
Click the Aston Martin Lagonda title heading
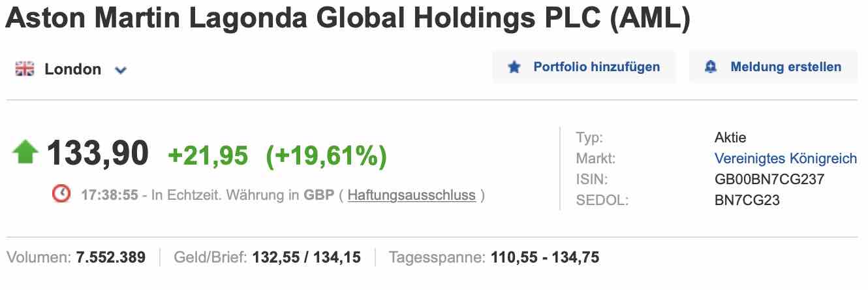tap(347, 20)
